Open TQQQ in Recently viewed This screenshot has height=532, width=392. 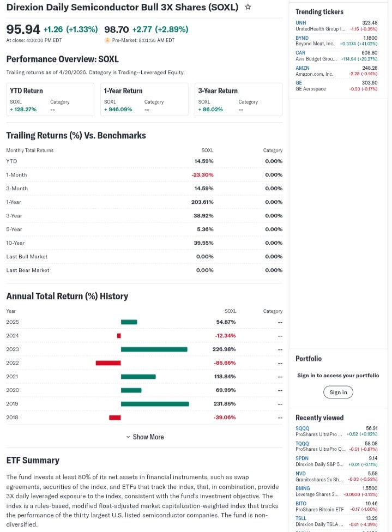click(x=302, y=444)
